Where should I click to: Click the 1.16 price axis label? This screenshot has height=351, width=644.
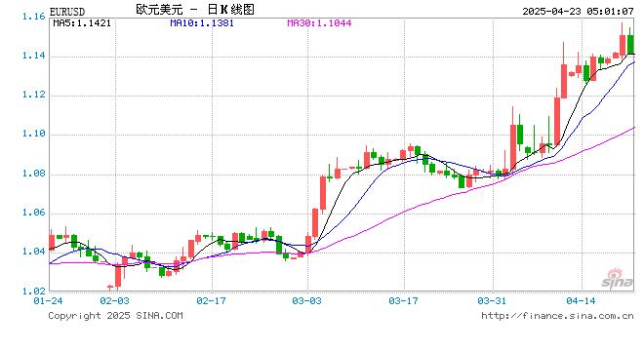(34, 17)
